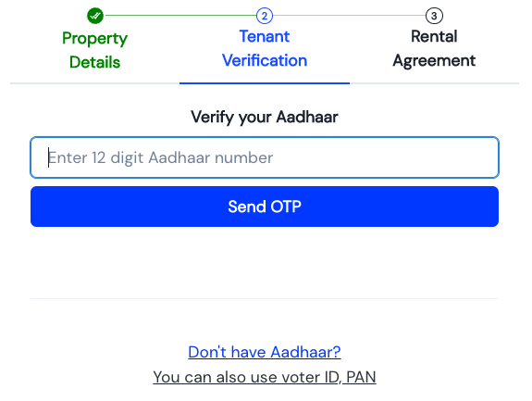The width and height of the screenshot is (532, 401).
Task: Select the step 3 circle icon
Action: coord(434,16)
